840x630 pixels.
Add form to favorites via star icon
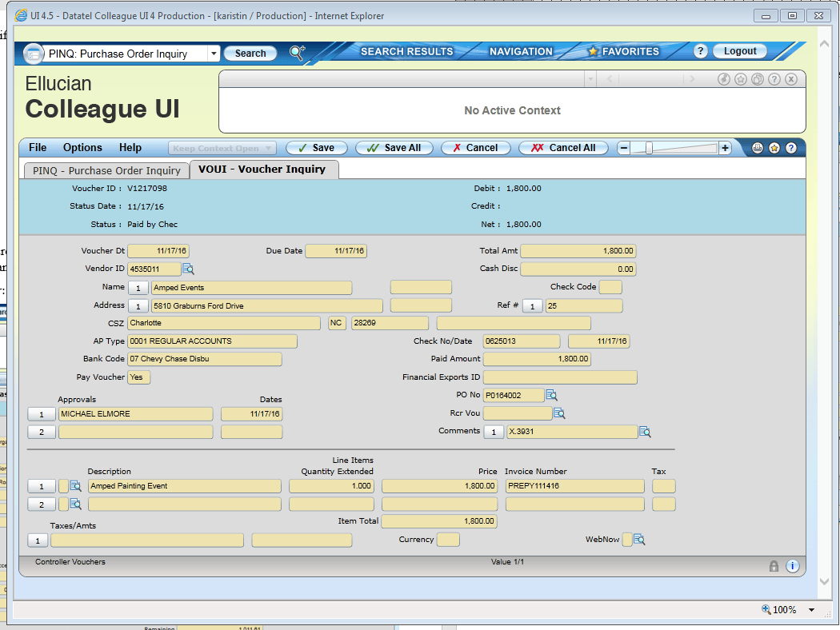click(774, 148)
